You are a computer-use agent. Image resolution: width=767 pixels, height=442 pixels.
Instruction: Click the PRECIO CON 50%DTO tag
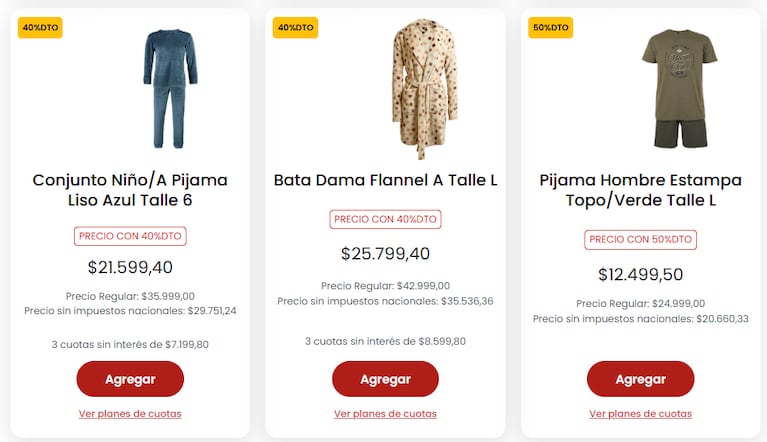coord(640,240)
